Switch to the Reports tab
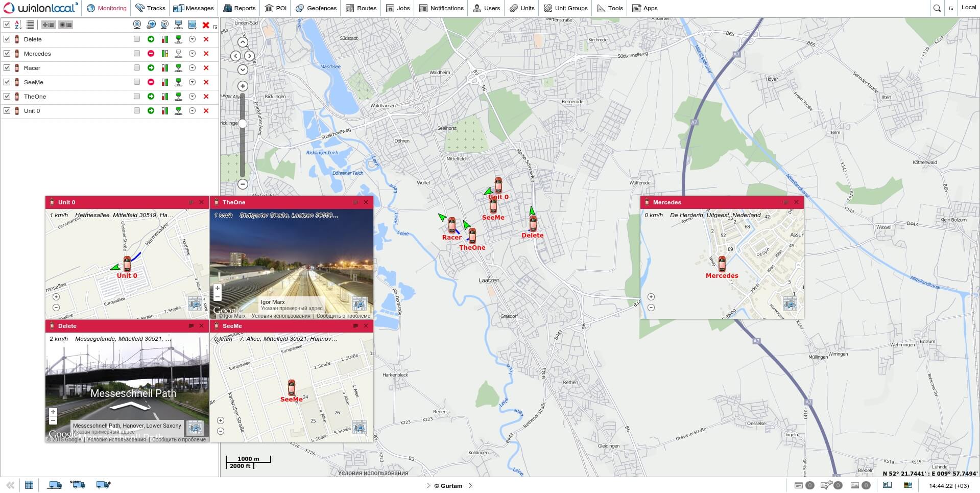Screen dimensions: 980x493 (240, 8)
